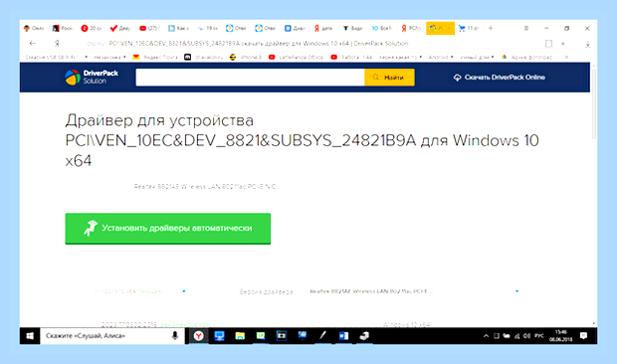The width and height of the screenshot is (617, 364).
Task: Click the DriverPack Solution logo
Action: [x=92, y=77]
